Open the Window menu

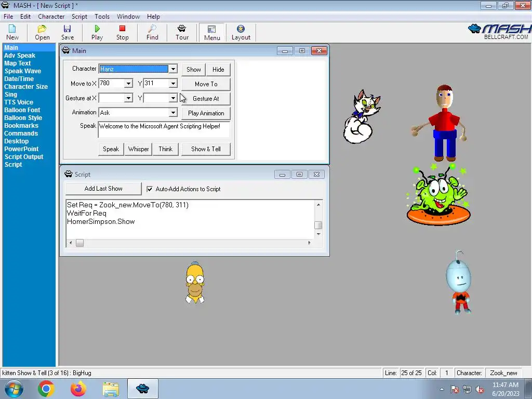tap(128, 16)
